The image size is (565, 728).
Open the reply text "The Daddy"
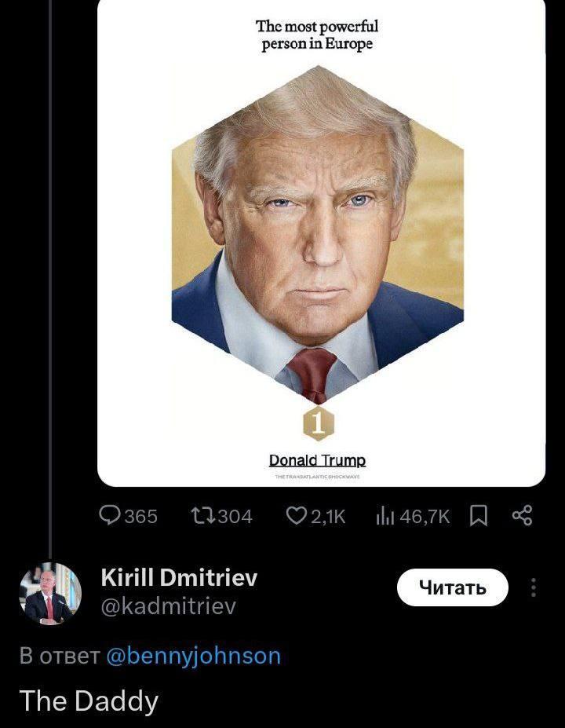88,701
